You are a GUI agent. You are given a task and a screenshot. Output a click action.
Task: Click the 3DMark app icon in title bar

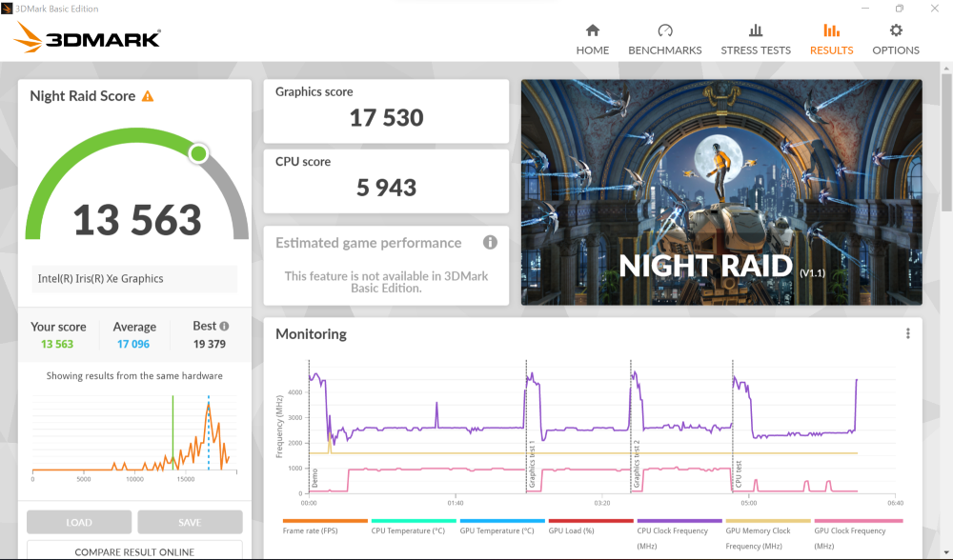[x=7, y=9]
